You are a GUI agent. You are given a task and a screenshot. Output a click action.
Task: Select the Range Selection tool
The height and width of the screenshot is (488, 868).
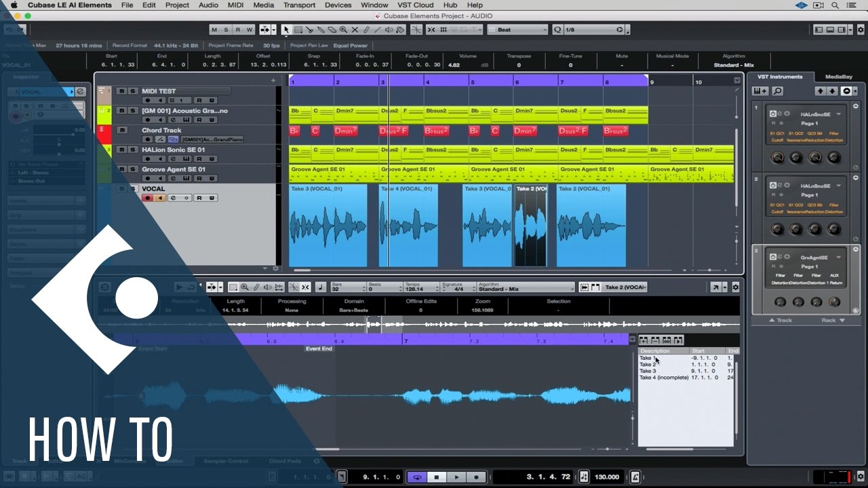coord(298,30)
